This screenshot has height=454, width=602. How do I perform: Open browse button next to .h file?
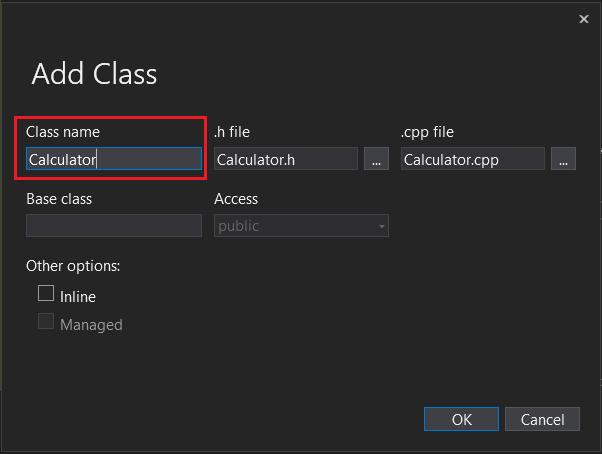[x=376, y=159]
